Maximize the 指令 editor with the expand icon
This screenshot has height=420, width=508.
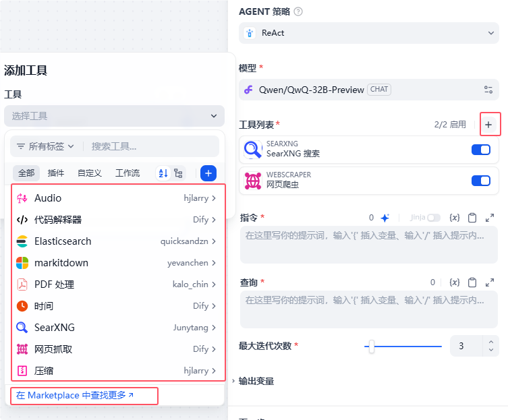[x=490, y=218]
